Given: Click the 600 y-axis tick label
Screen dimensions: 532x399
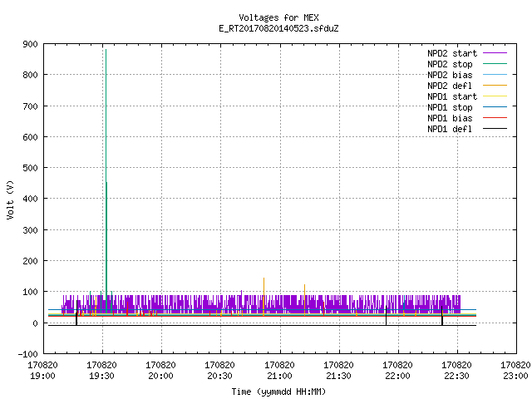Looking at the screenshot, I should [x=30, y=137].
